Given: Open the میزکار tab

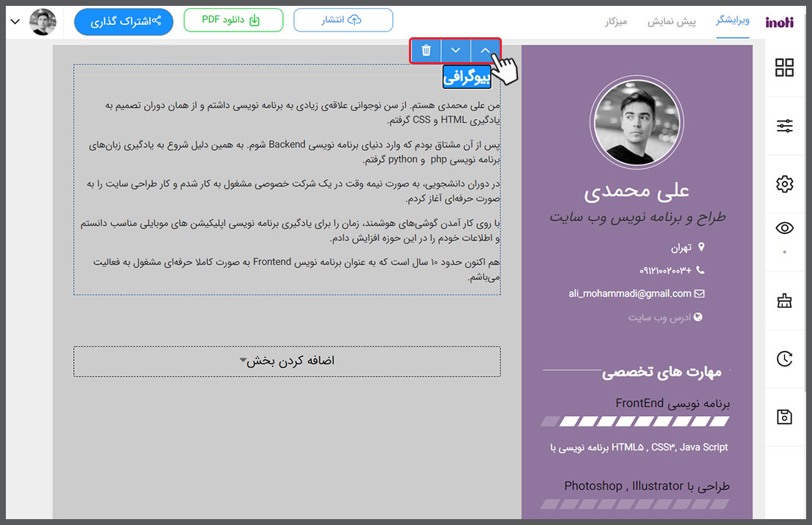Looking at the screenshot, I should tap(616, 21).
